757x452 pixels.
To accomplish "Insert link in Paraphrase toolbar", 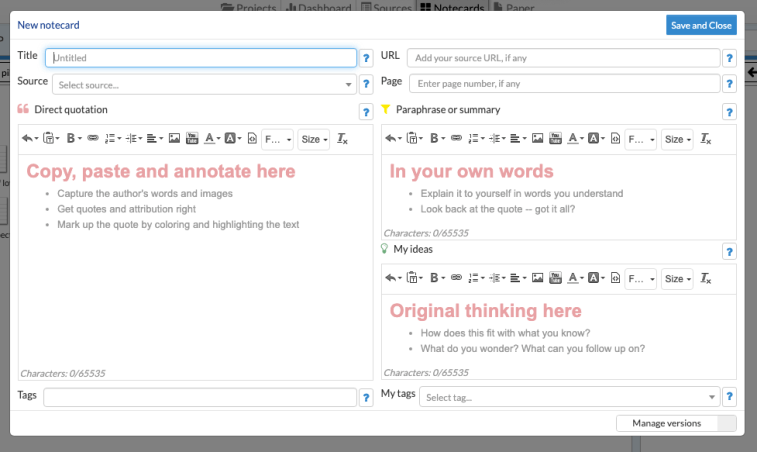I will click(x=456, y=139).
